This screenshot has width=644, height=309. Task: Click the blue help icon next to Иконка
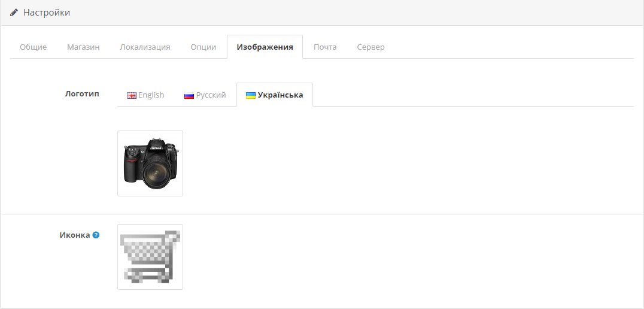pyautogui.click(x=96, y=235)
